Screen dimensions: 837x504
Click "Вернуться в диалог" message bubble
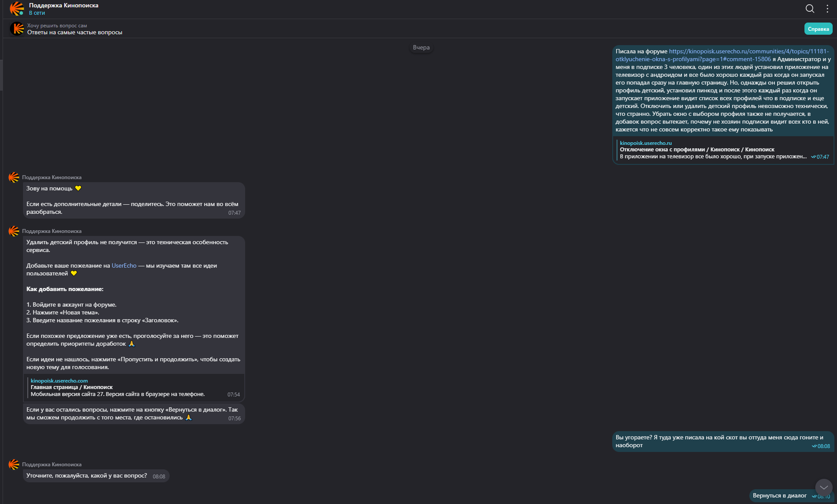coord(779,496)
